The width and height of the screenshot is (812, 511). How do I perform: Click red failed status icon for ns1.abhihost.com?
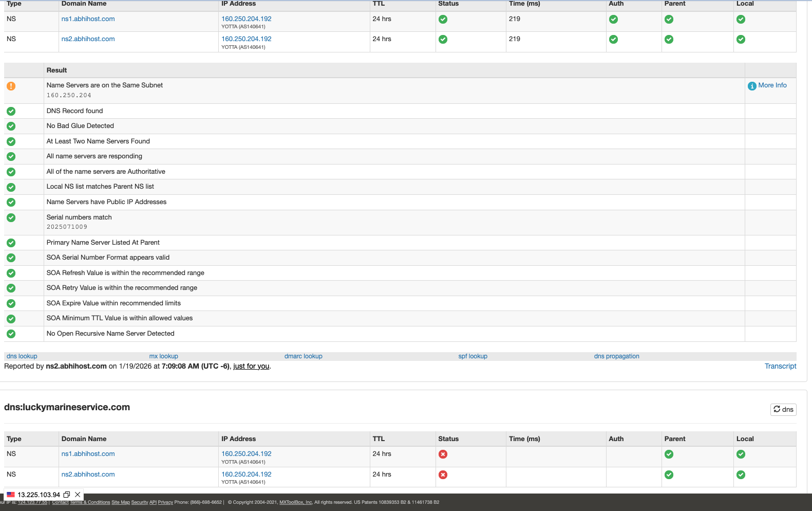443,454
